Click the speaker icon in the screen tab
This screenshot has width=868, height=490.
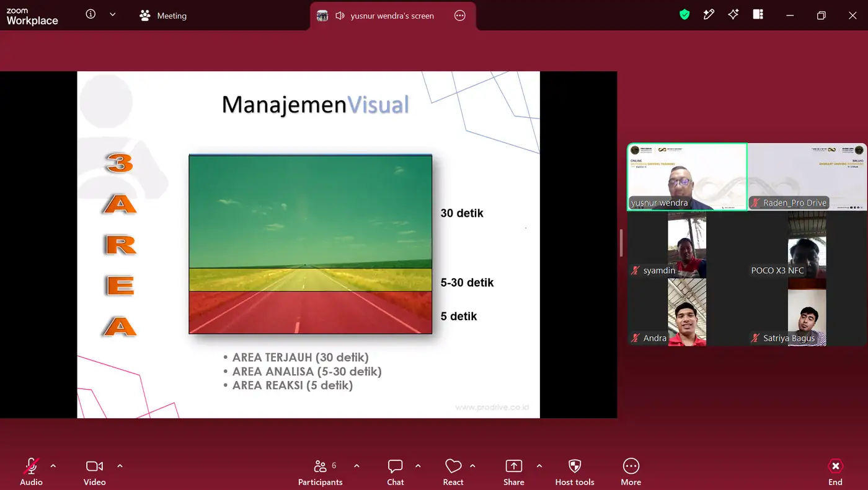point(340,16)
